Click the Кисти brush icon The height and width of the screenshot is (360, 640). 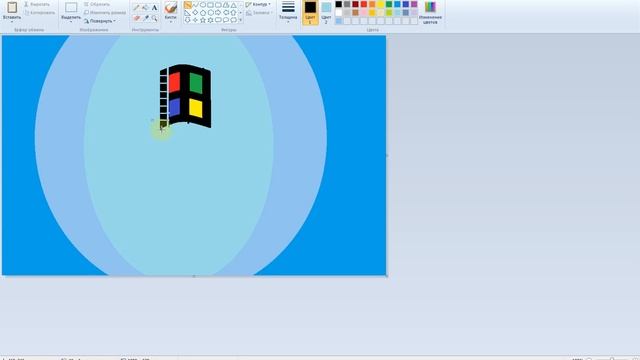(x=171, y=7)
